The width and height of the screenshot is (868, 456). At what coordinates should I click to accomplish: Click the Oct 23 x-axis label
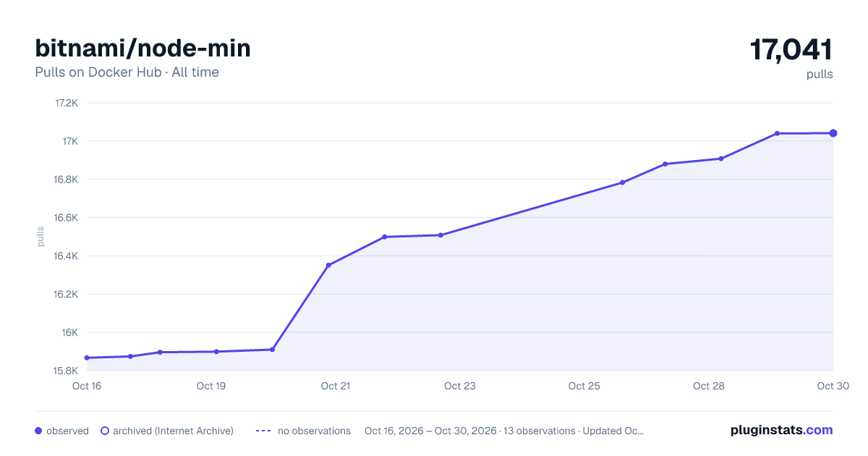click(460, 386)
